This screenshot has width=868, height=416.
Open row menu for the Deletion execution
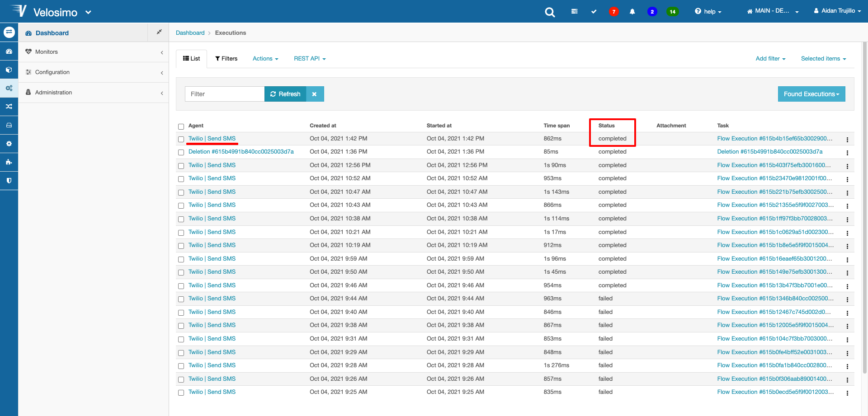coord(847,153)
